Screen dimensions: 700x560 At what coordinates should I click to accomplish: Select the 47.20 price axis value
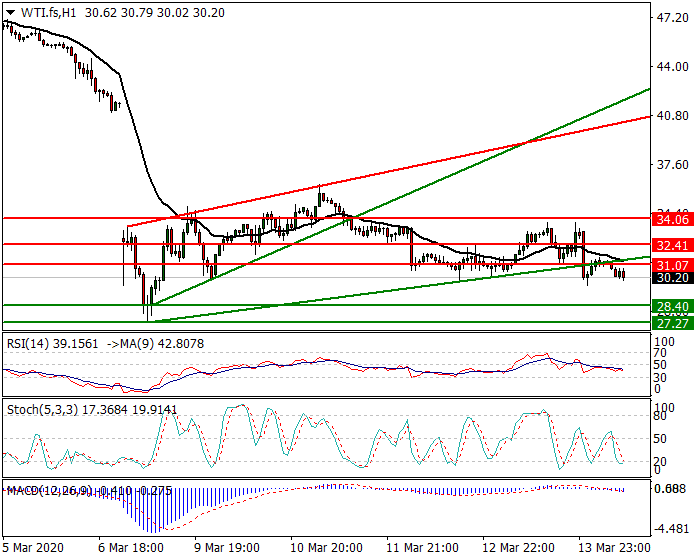672,18
